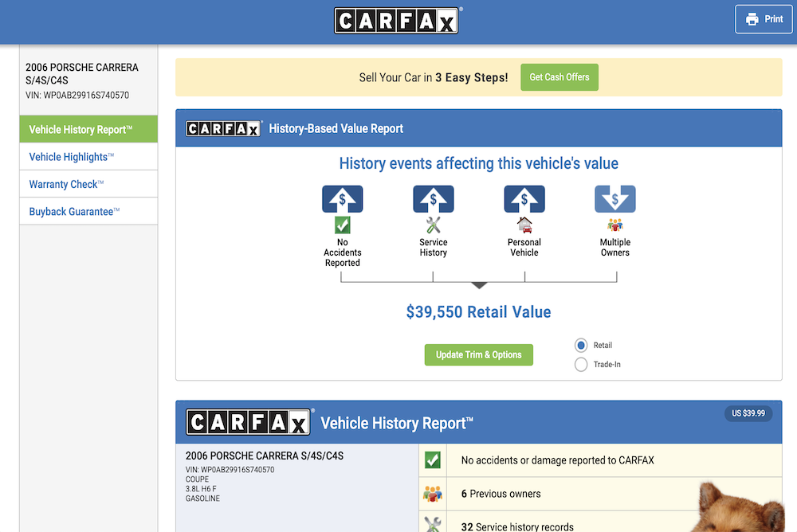Click the wrench and screwdriver service icon
This screenshot has width=797, height=532.
click(433, 225)
